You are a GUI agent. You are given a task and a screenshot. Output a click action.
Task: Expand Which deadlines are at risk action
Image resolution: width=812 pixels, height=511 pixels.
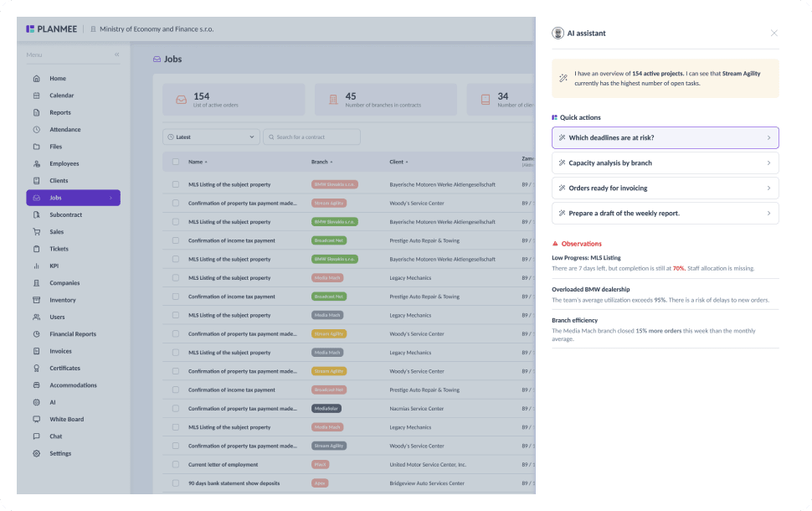(x=665, y=138)
